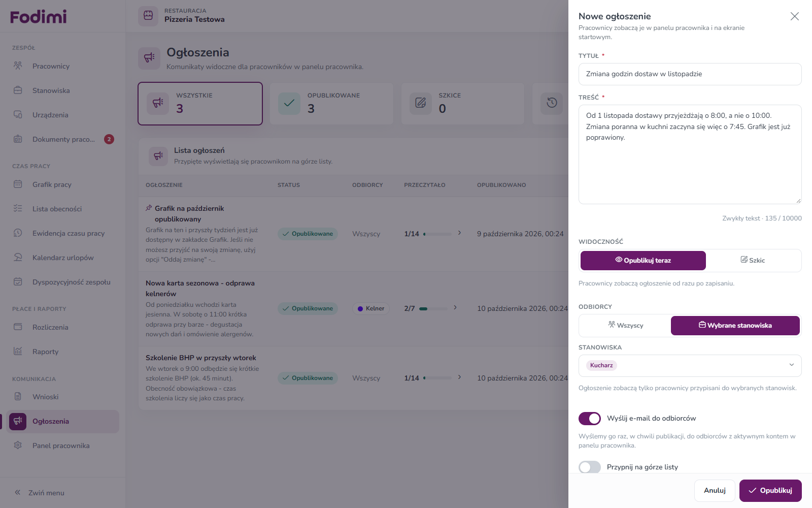The width and height of the screenshot is (812, 508).
Task: Disable the Wyślij e-mail do odbiorców switch
Action: (x=590, y=419)
